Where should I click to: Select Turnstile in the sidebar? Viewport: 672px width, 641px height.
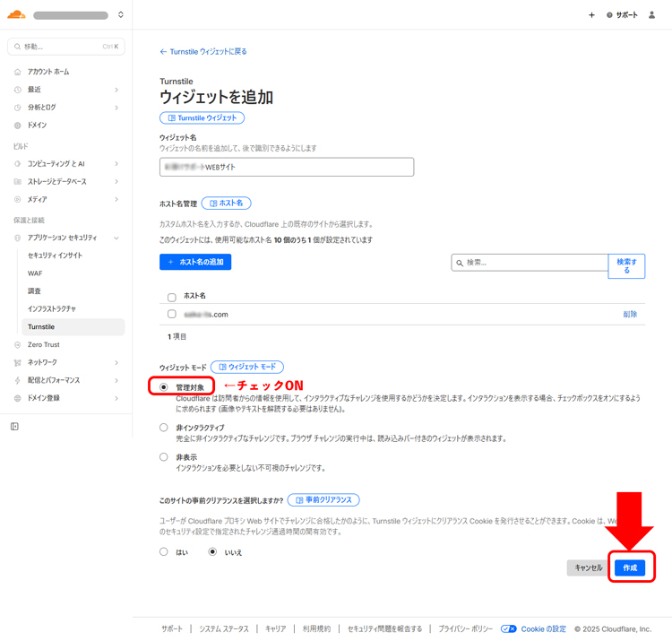73,326
